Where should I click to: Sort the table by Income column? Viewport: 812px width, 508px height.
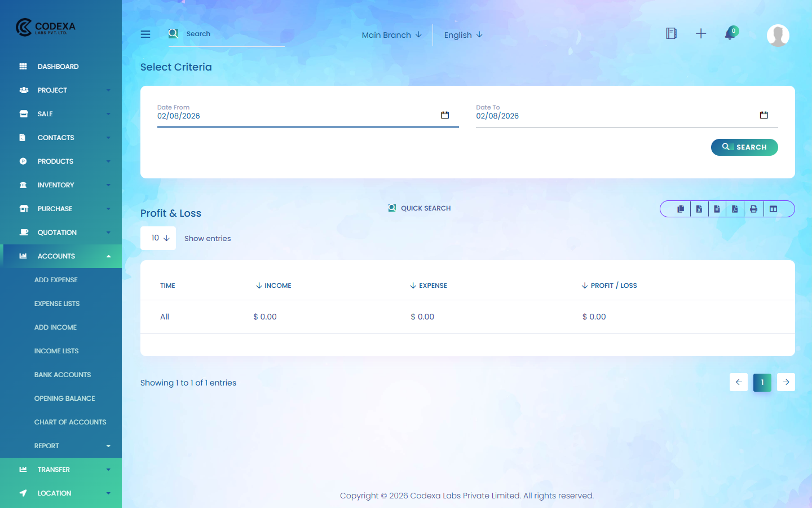click(273, 285)
